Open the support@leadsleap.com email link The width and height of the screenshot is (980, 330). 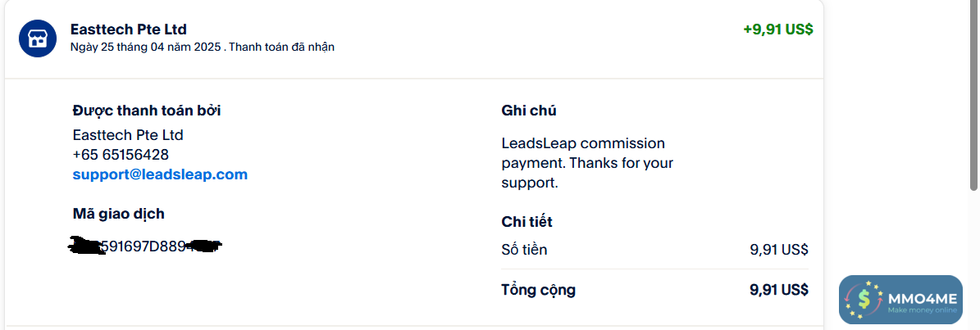160,174
